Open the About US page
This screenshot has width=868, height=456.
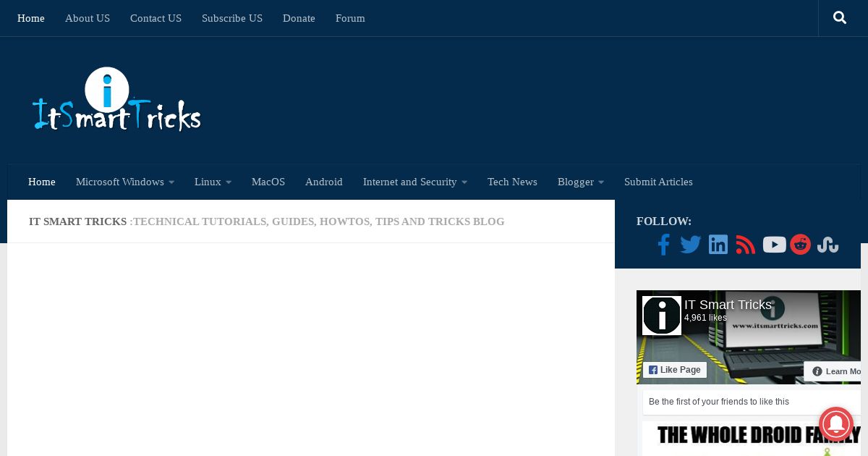click(x=88, y=18)
